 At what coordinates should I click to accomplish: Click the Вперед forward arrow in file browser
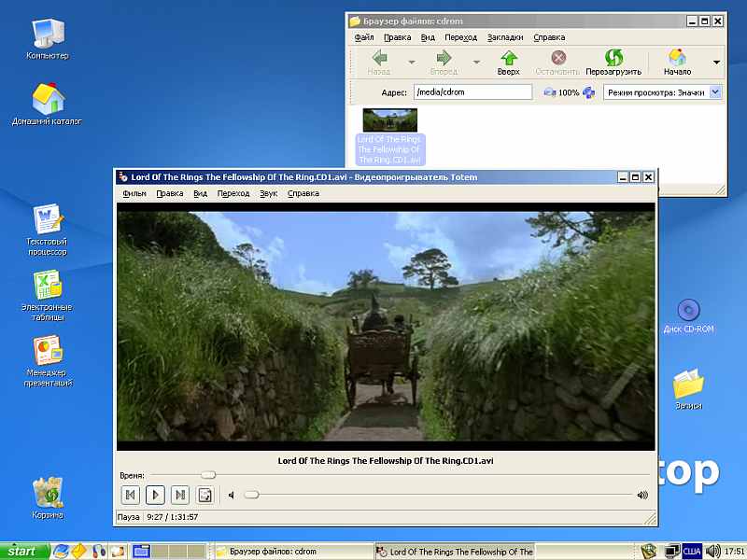click(444, 63)
